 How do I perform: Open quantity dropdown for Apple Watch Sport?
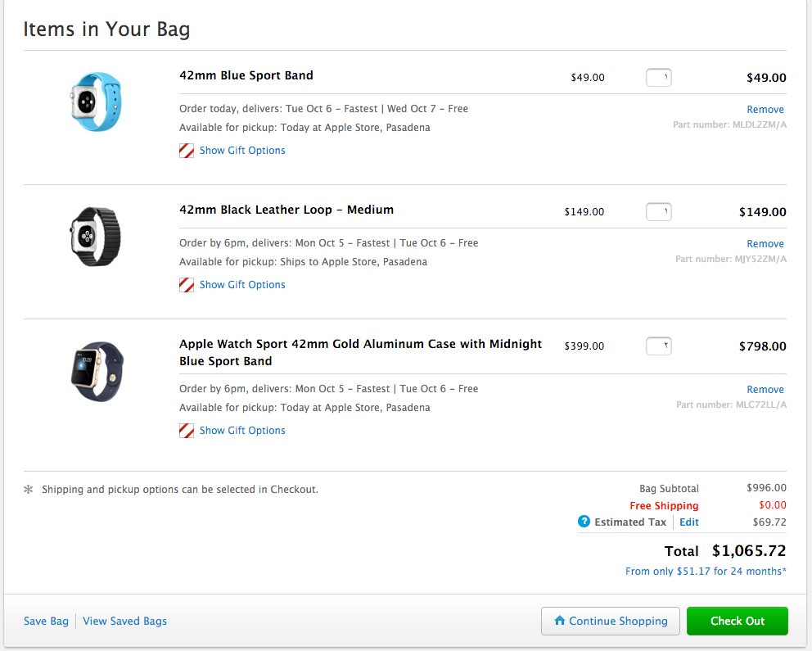[x=659, y=346]
